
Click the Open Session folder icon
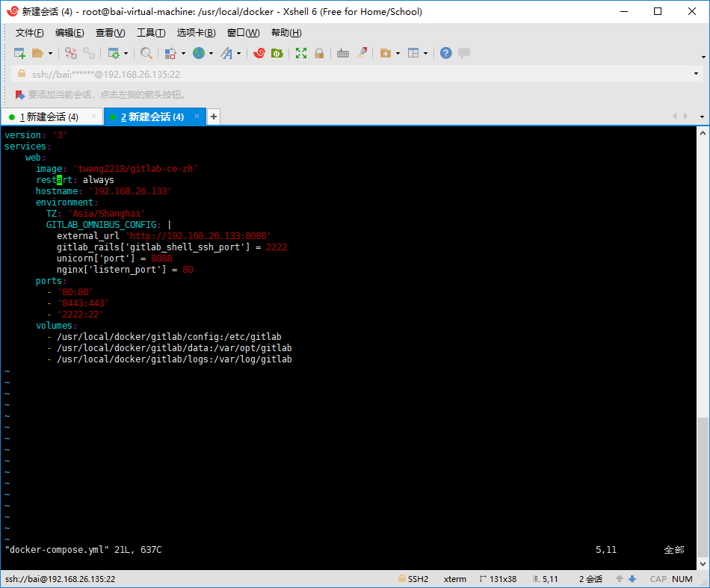tap(37, 53)
